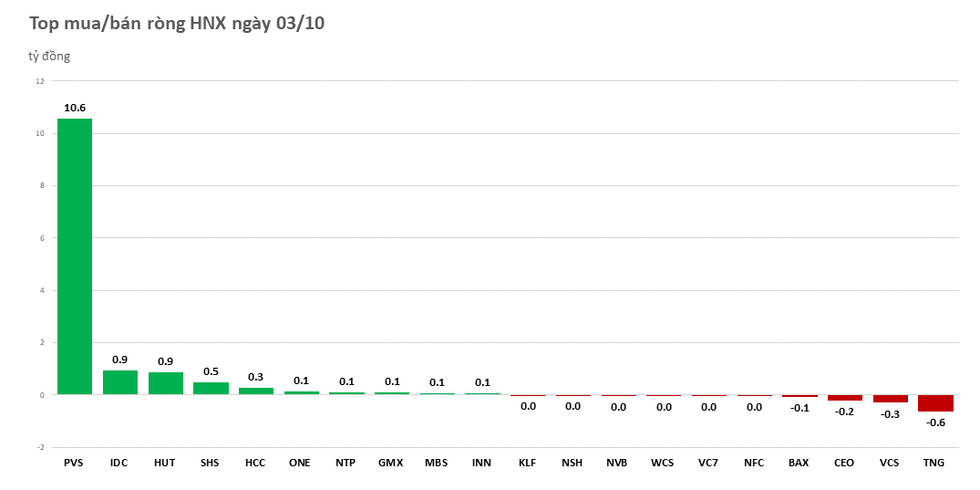
Task: Select the chart title text
Action: (x=177, y=24)
